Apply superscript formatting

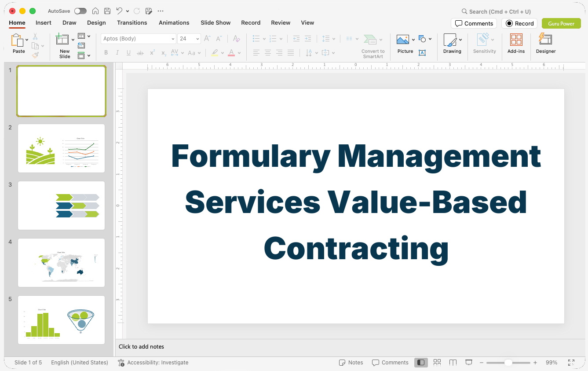tap(152, 53)
